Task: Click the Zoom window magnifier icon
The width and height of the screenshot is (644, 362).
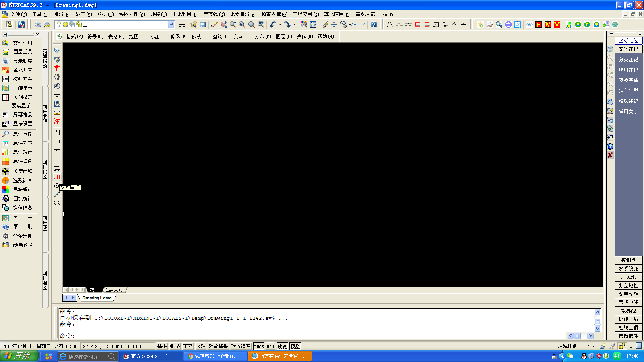Action: click(x=242, y=25)
